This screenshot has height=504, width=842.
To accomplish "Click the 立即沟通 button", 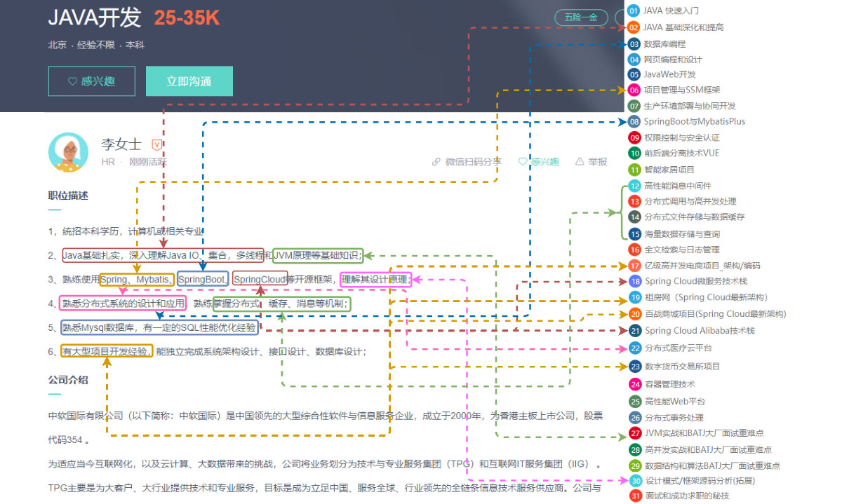I will pyautogui.click(x=189, y=81).
